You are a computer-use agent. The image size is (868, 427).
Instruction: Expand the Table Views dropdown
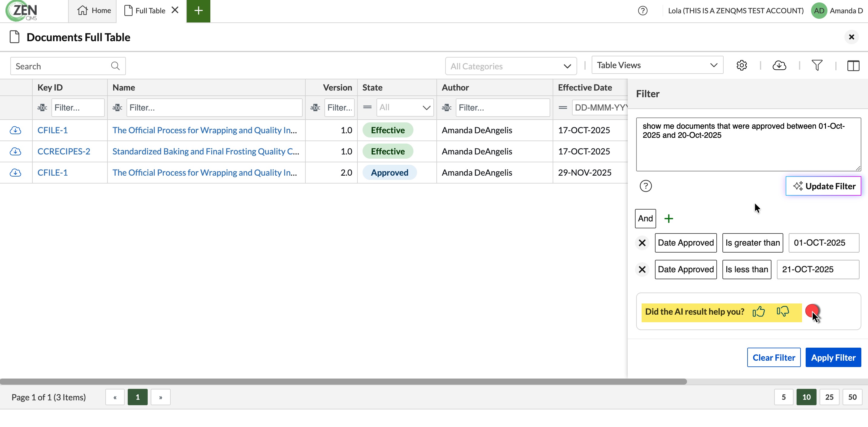[x=657, y=65]
